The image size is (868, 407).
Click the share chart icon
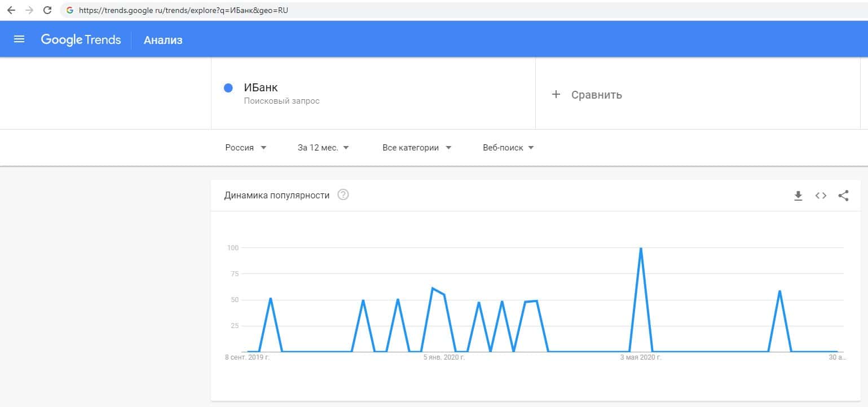[843, 196]
